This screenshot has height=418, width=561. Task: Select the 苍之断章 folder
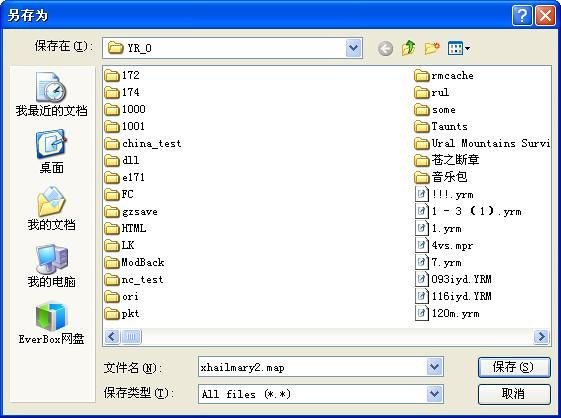(x=447, y=160)
